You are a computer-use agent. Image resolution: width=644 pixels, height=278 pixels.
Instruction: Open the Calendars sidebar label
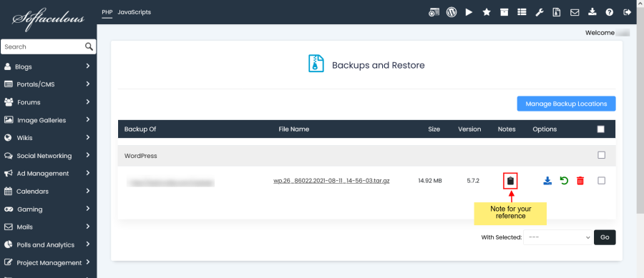(x=32, y=192)
